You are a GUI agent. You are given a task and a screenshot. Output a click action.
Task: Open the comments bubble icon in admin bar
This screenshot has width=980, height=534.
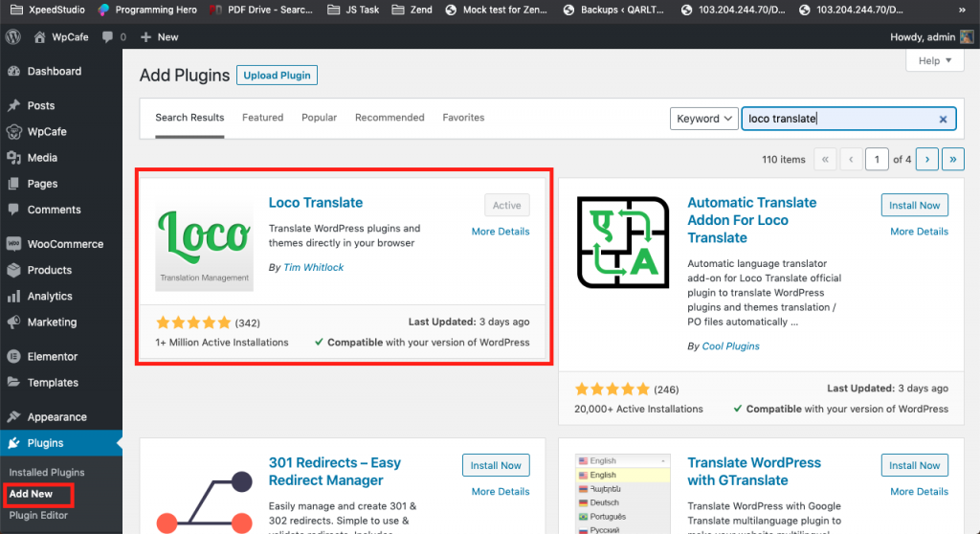[x=107, y=37]
